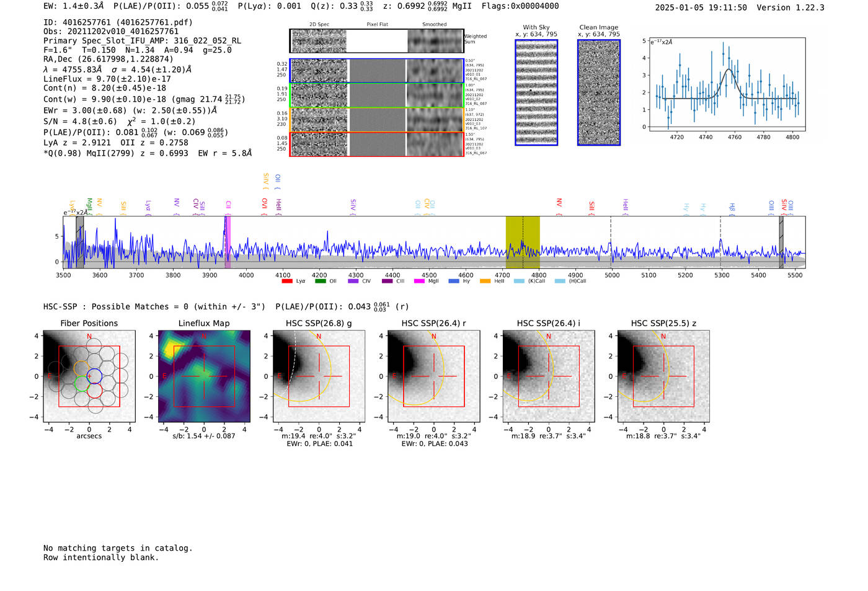The width and height of the screenshot is (868, 591).
Task: Open the With Sky detector image
Action: coord(536,92)
